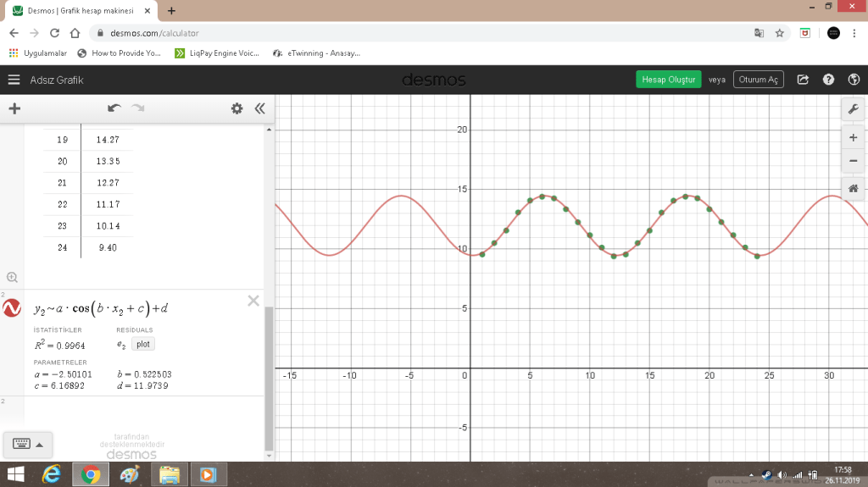Click the add expression plus icon
The image size is (868, 487).
point(14,108)
